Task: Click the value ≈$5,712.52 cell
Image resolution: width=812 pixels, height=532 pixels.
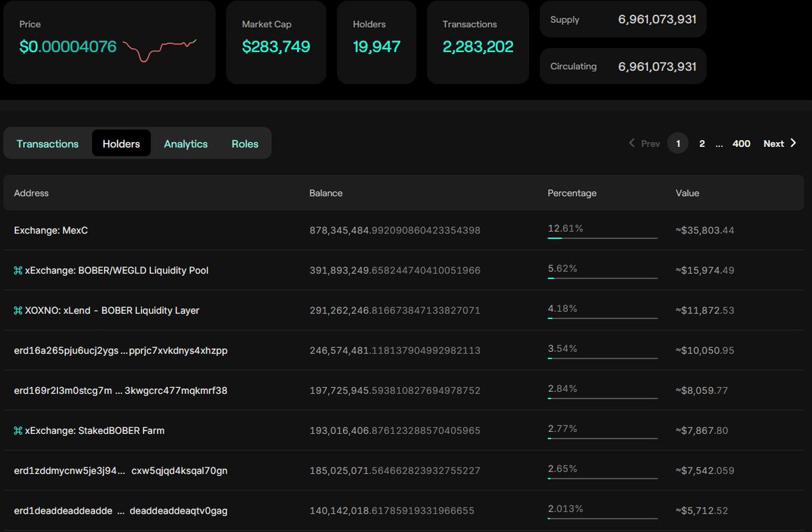Action: pyautogui.click(x=702, y=511)
